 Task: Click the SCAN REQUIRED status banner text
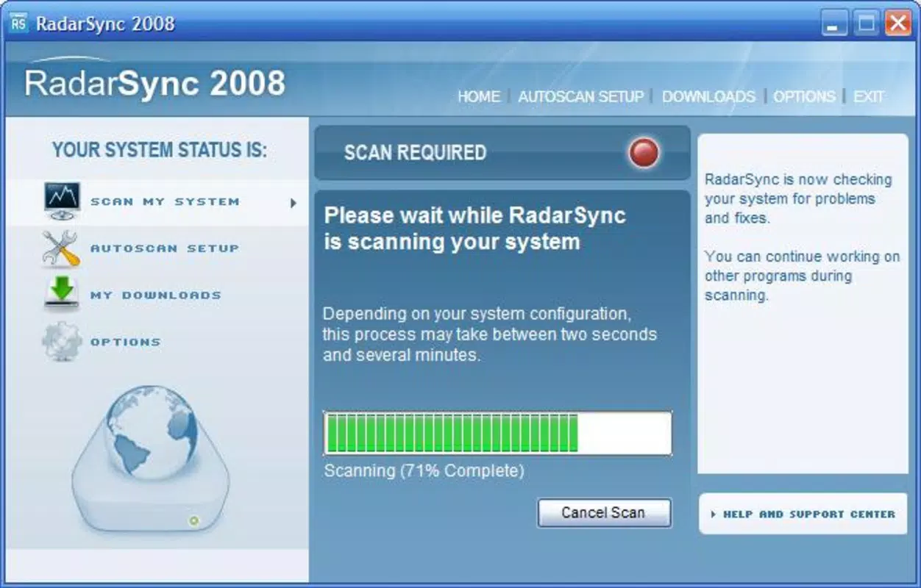click(416, 153)
